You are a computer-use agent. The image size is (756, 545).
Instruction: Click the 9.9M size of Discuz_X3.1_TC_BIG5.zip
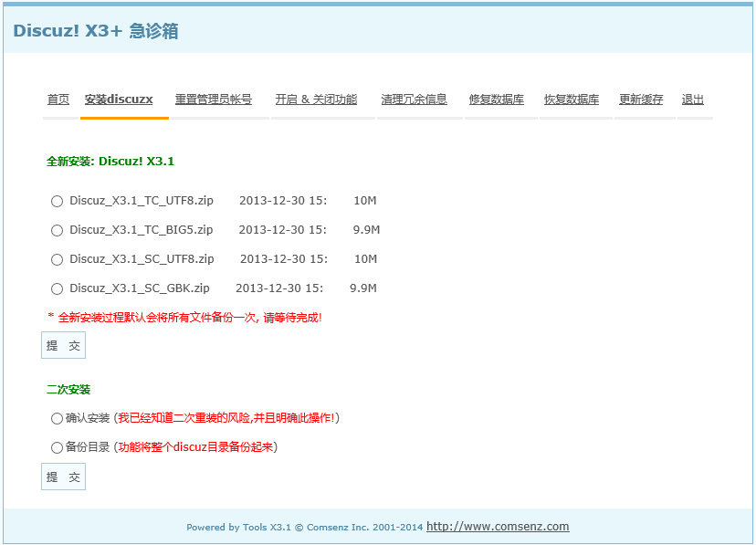(366, 230)
